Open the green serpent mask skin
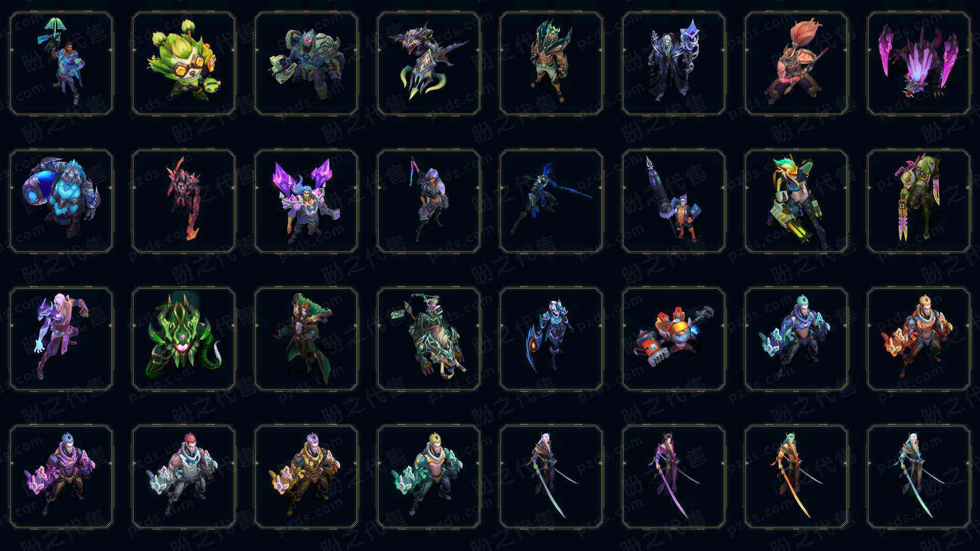This screenshot has width=980, height=551. (184, 339)
